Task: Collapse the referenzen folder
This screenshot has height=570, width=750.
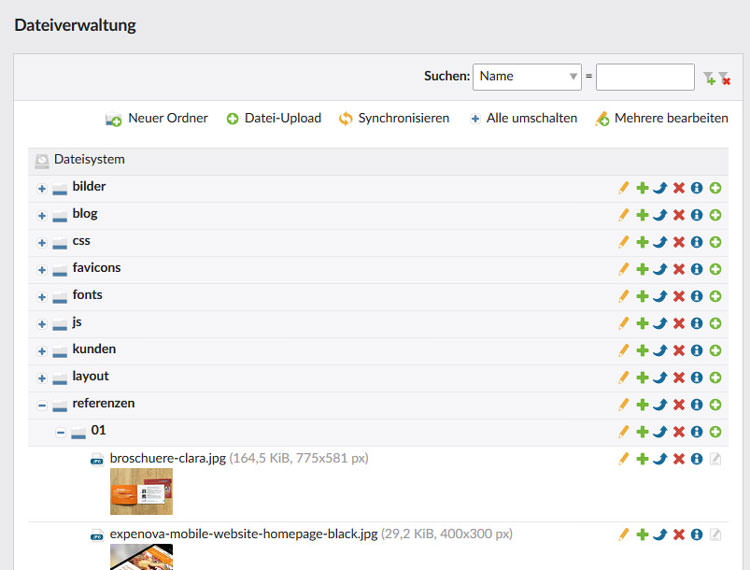Action: click(42, 406)
